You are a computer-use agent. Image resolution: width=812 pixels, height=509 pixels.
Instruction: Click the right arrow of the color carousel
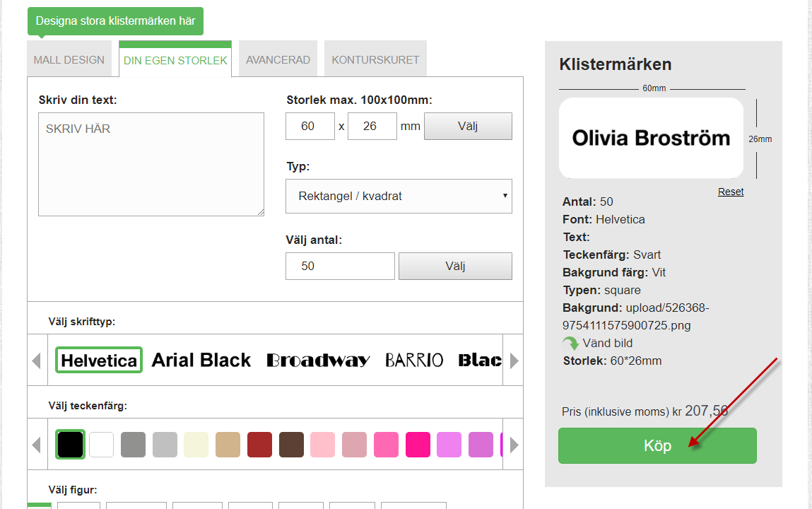[x=514, y=444]
